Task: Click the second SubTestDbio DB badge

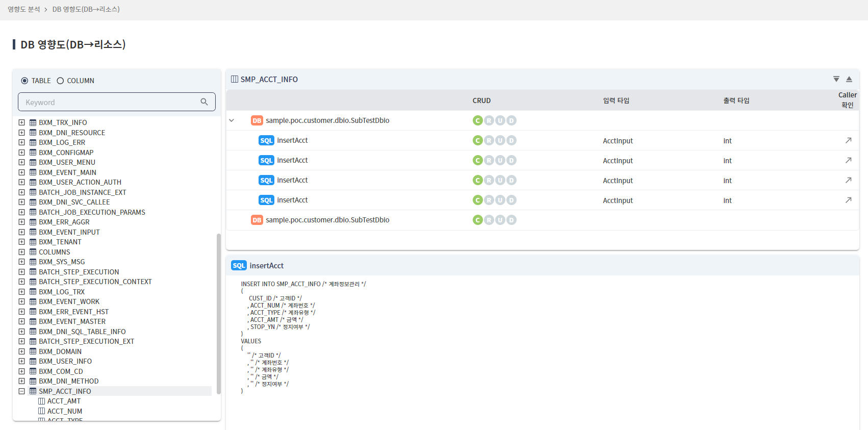Action: pos(257,220)
